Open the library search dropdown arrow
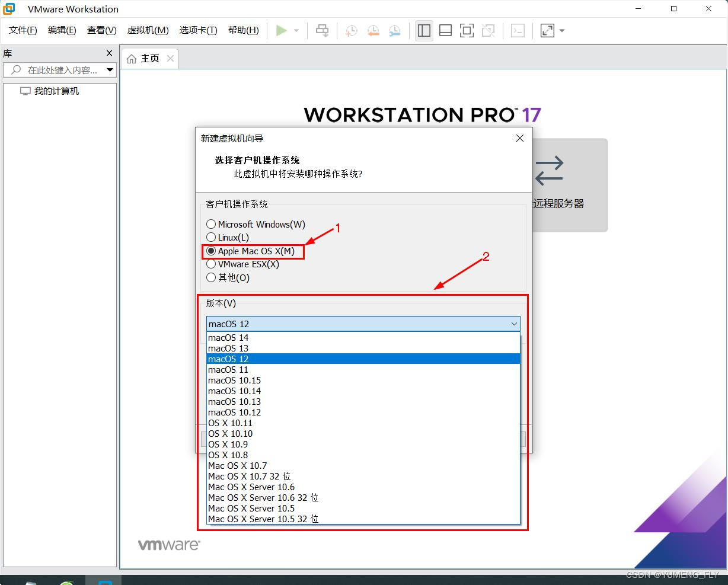 coord(110,70)
